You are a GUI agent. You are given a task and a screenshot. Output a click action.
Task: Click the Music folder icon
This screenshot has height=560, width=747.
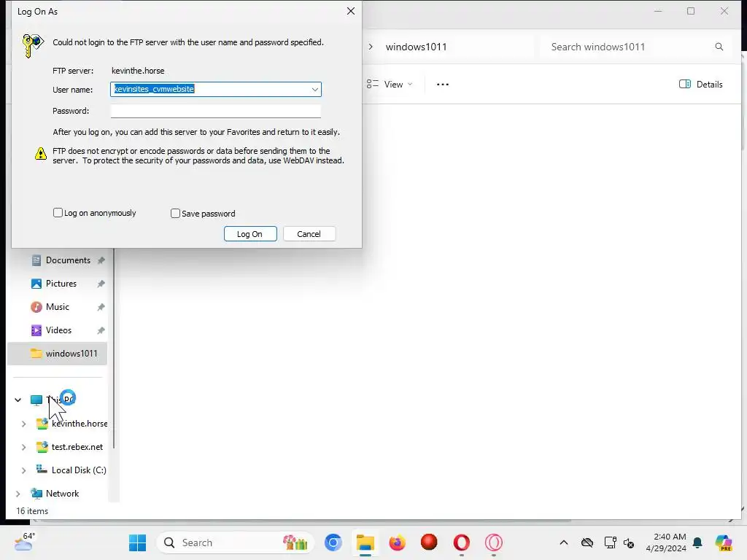pos(36,307)
